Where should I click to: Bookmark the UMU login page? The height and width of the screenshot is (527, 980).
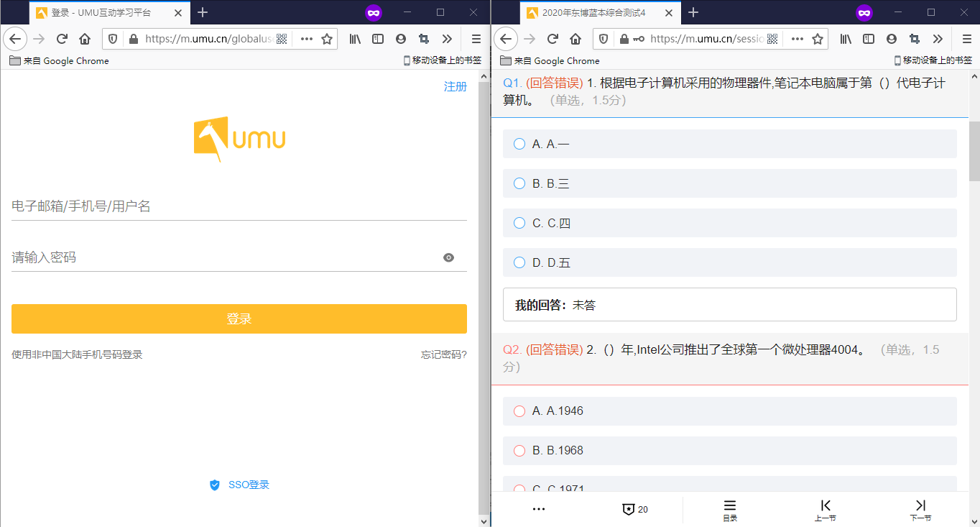pyautogui.click(x=327, y=40)
